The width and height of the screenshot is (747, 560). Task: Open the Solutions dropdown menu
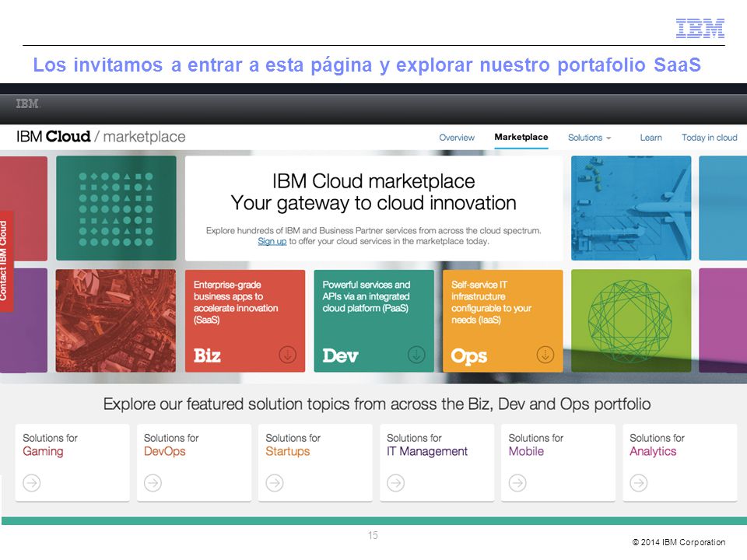pos(589,138)
